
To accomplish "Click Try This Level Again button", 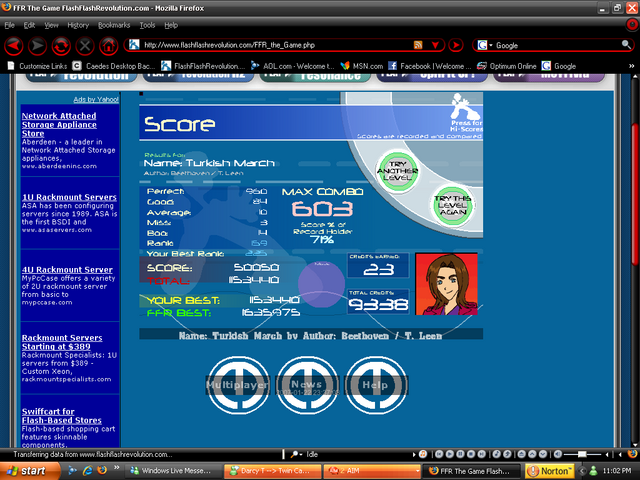I will (424, 204).
